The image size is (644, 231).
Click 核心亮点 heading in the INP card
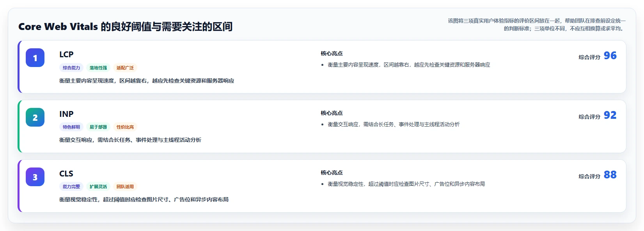(332, 113)
